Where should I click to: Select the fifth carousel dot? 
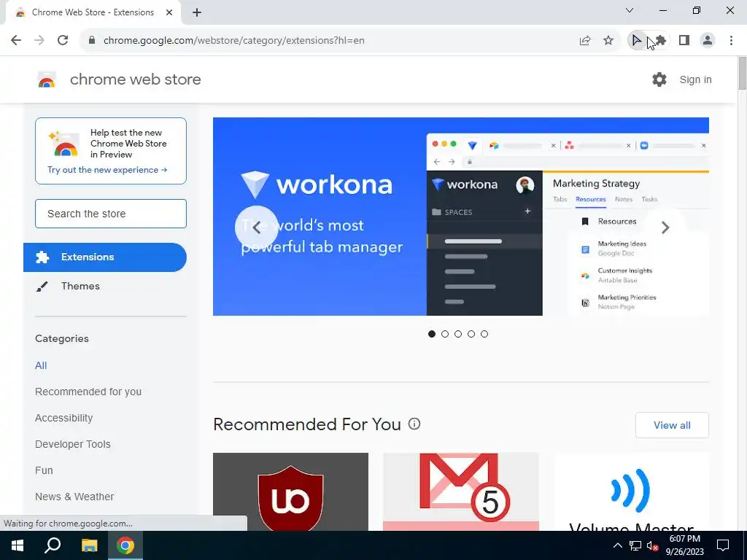click(484, 334)
